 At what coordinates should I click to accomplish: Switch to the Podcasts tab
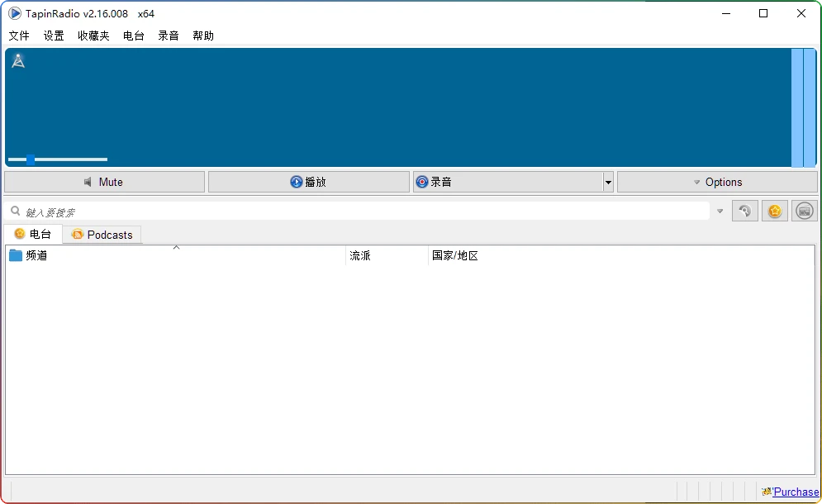102,235
